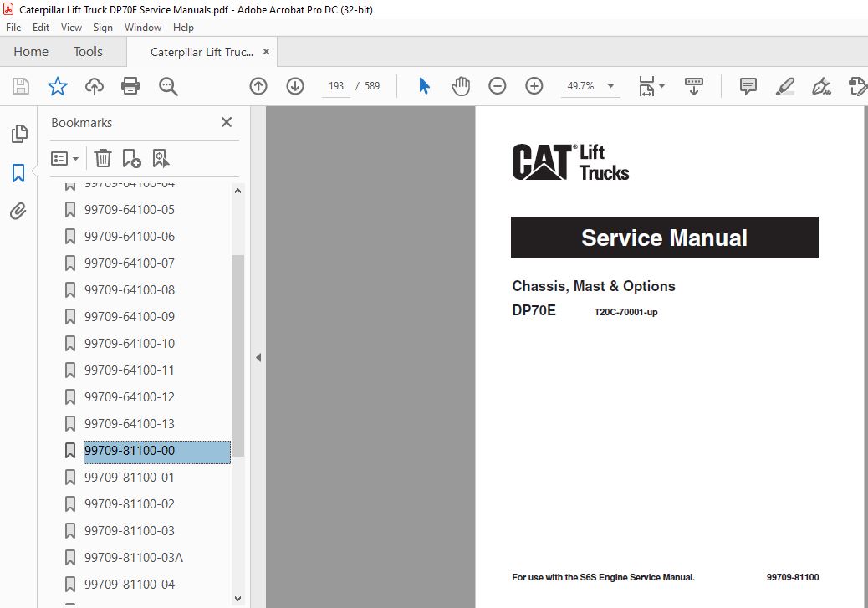The height and width of the screenshot is (608, 868).
Task: Select bookmark 99709-81100-03A
Action: point(134,558)
